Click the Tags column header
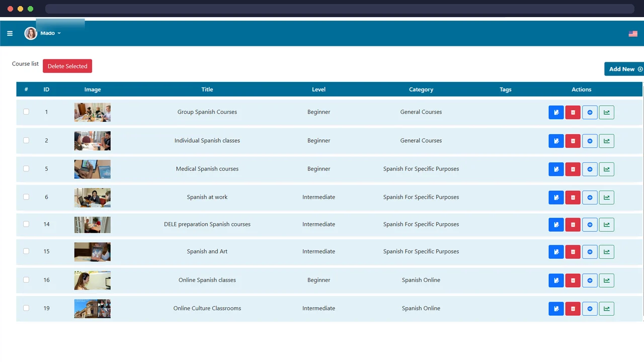Screen dimensions: 644x362 (x=506, y=89)
